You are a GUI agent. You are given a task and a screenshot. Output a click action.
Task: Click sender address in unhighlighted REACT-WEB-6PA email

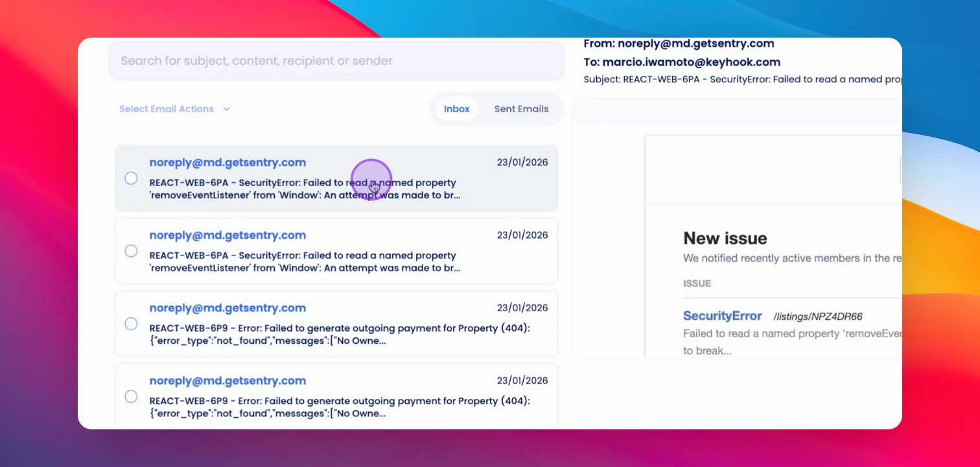click(227, 235)
